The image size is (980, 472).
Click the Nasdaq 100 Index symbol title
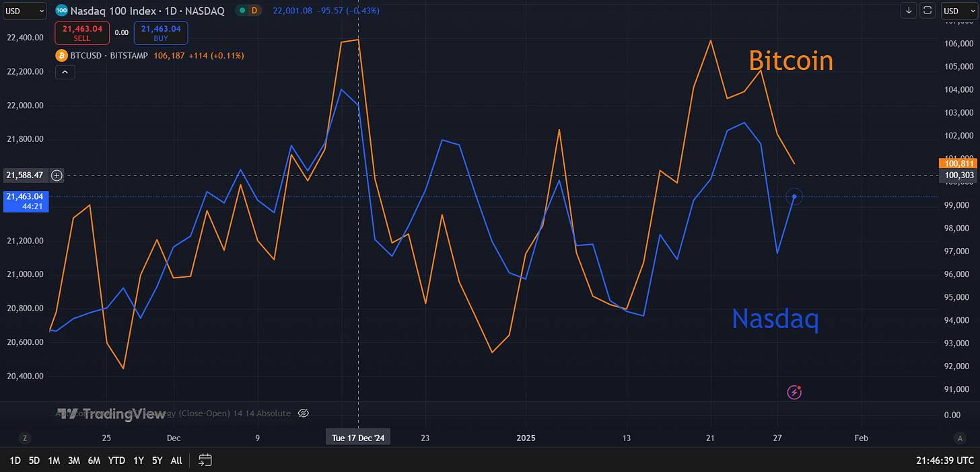click(x=147, y=10)
